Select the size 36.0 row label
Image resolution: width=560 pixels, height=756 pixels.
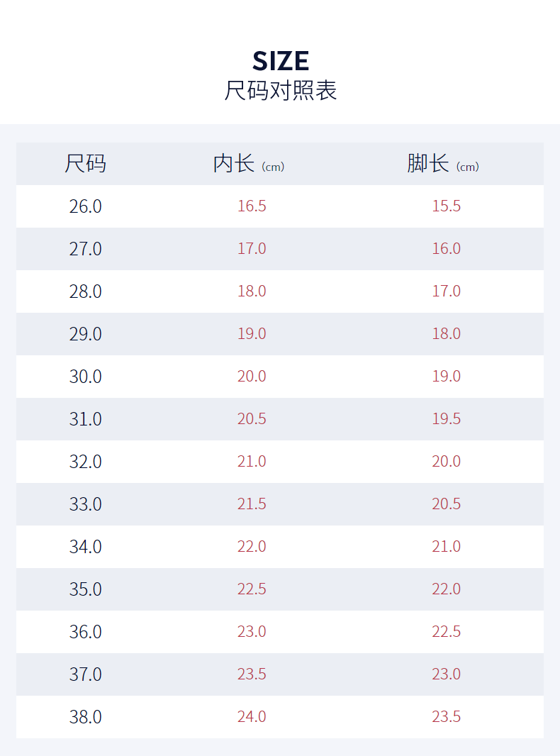pyautogui.click(x=85, y=632)
